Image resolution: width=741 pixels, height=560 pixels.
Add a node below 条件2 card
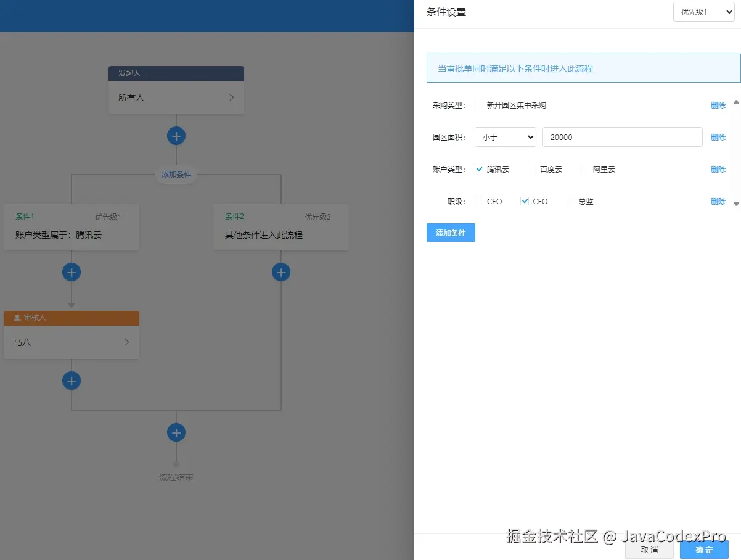(281, 272)
